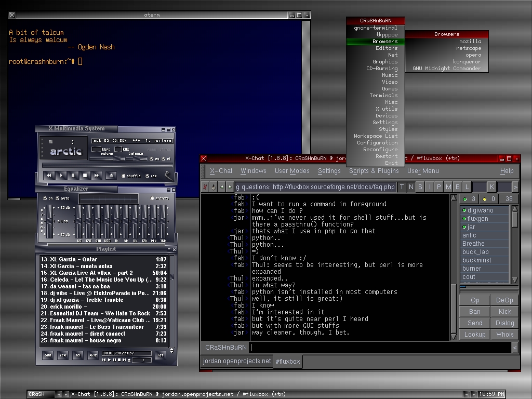Screen dimensions: 532x399
Task: Toggle the Equalizer auto button
Action: coord(63,198)
